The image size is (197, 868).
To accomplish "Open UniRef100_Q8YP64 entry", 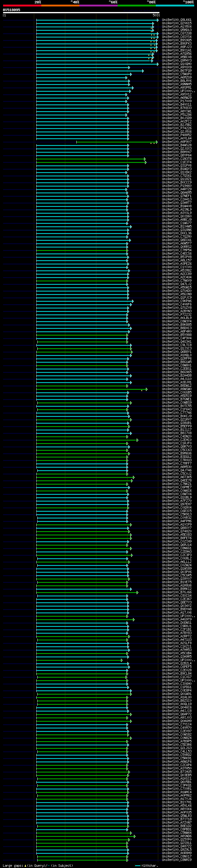I will point(177,155).
